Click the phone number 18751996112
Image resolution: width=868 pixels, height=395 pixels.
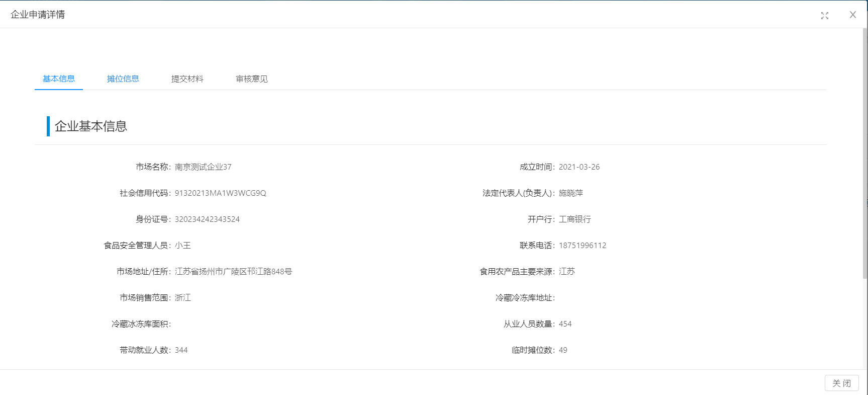tap(583, 246)
